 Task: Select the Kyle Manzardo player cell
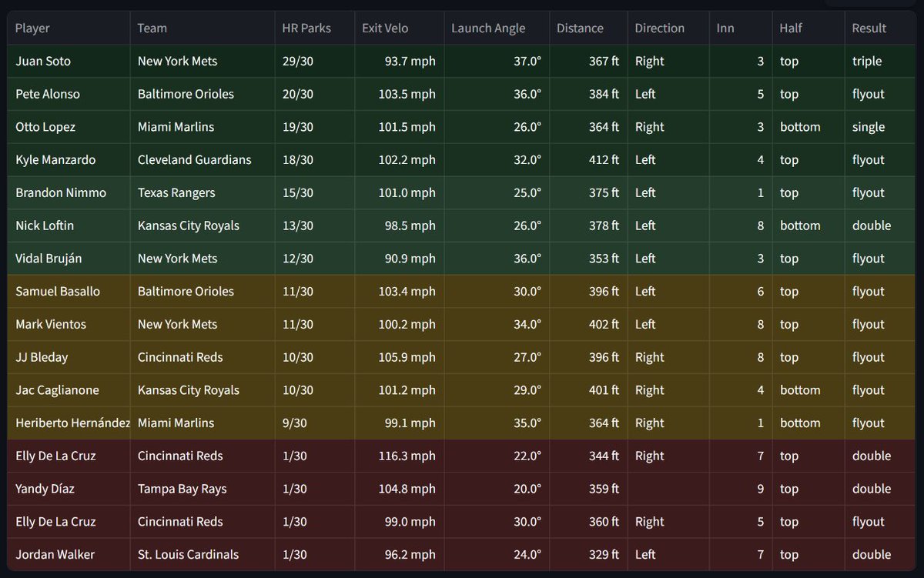pos(69,160)
